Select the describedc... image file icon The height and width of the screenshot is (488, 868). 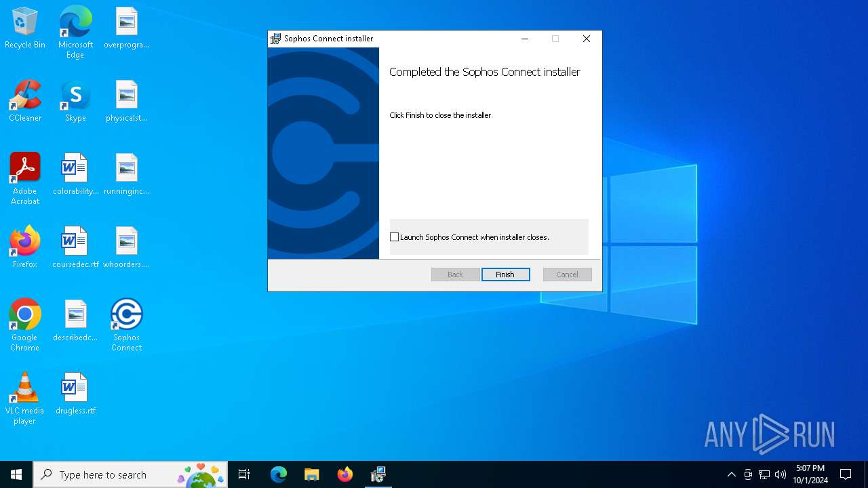coord(75,321)
